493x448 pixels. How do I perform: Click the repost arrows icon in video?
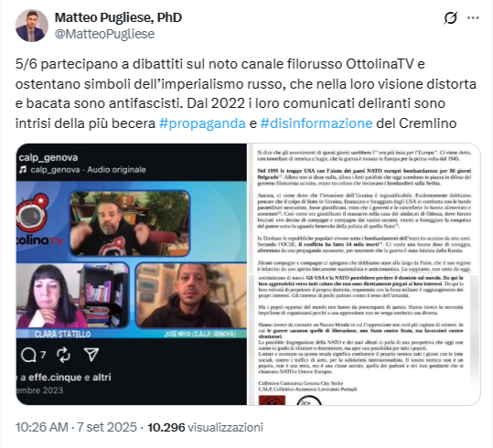coord(63,355)
